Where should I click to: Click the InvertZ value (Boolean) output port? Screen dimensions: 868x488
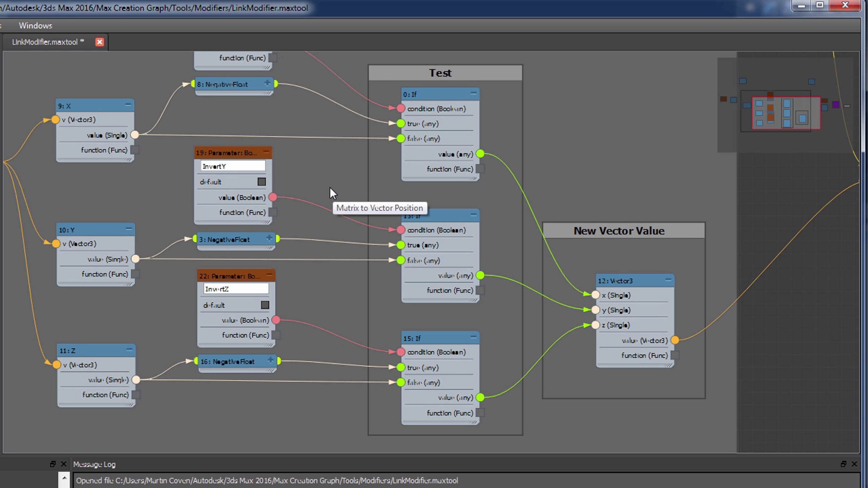tap(276, 320)
